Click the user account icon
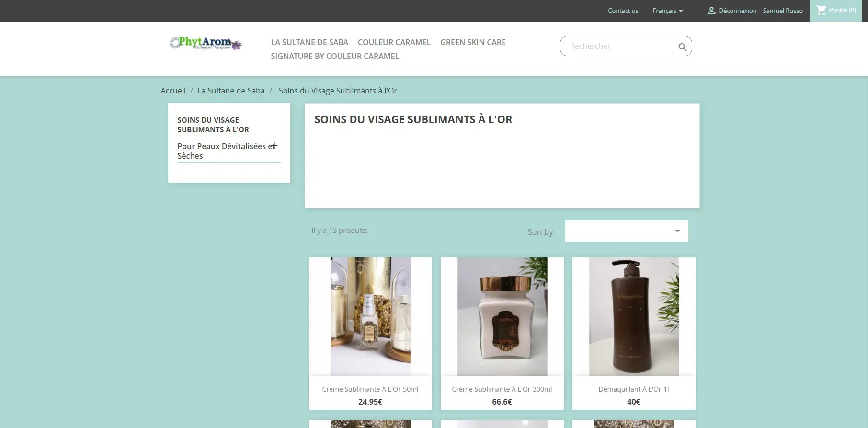 coord(711,11)
